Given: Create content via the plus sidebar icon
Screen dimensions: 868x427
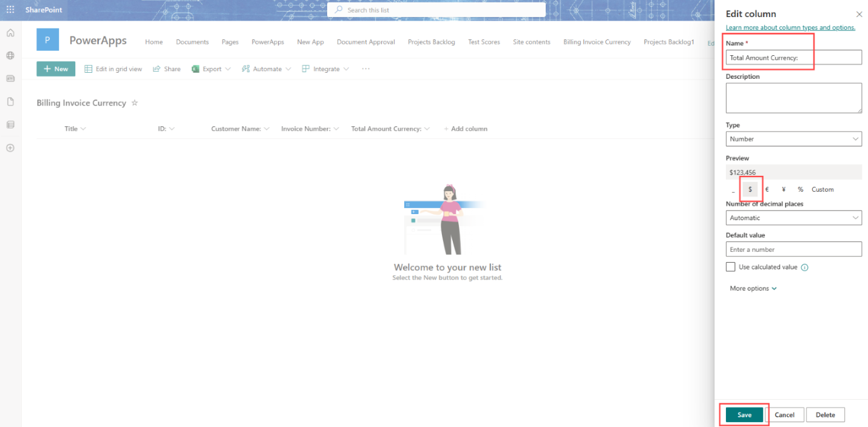Looking at the screenshot, I should [10, 147].
